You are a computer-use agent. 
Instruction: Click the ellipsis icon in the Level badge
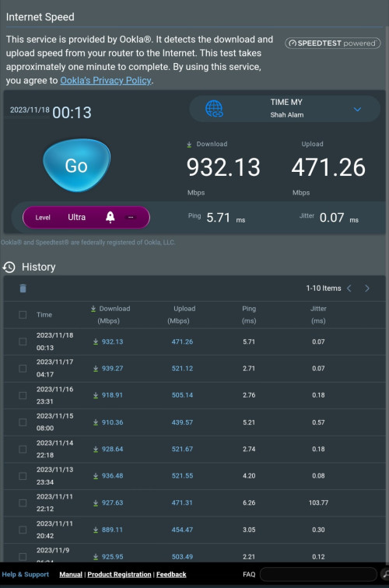tap(131, 217)
